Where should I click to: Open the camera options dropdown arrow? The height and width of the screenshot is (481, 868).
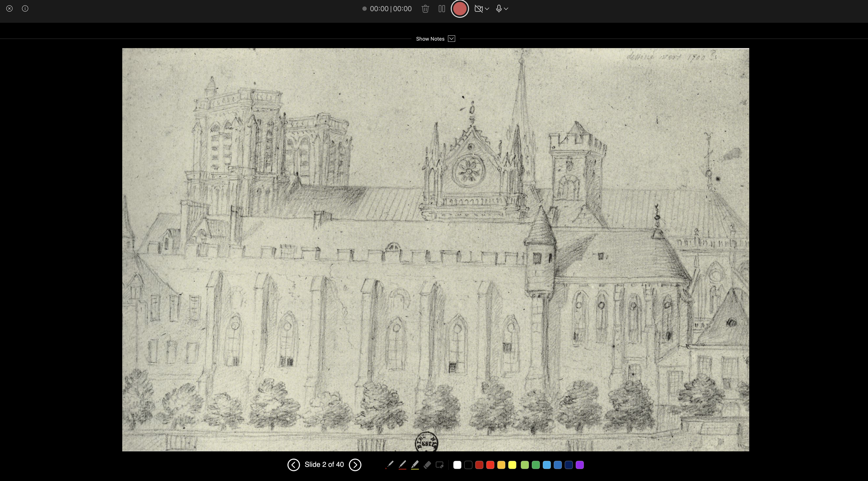tap(487, 9)
